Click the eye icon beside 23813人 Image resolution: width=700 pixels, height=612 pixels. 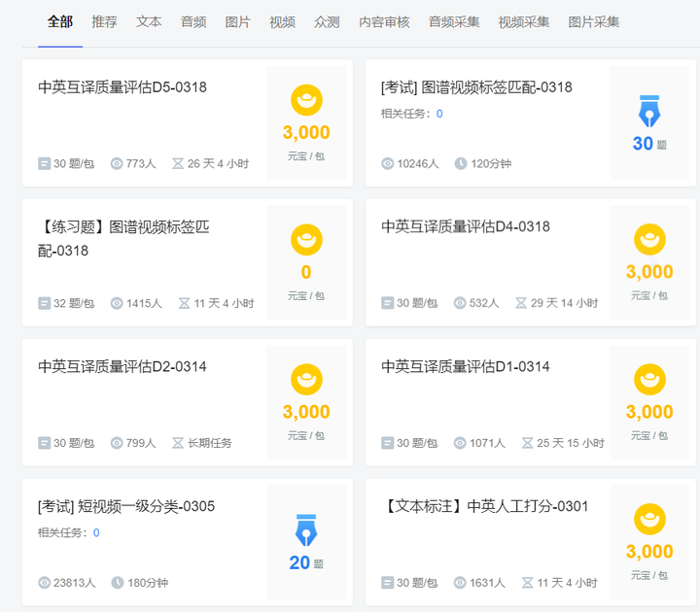coord(44,583)
